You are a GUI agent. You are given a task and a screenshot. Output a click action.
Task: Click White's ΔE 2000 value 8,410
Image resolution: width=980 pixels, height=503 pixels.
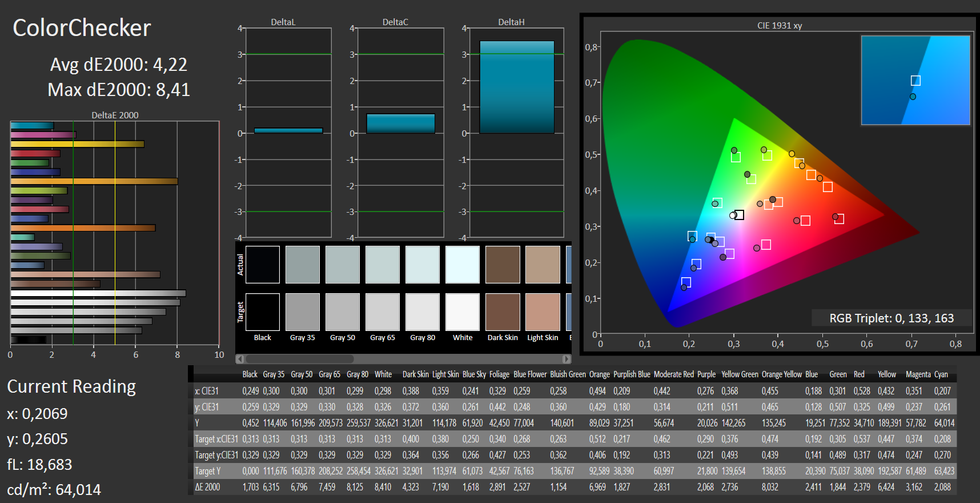point(383,487)
